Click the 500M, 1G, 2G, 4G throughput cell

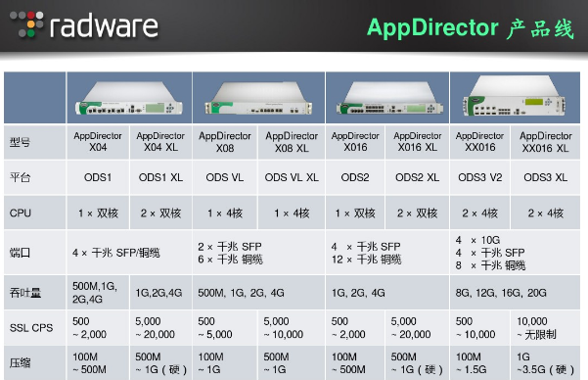coord(258,293)
